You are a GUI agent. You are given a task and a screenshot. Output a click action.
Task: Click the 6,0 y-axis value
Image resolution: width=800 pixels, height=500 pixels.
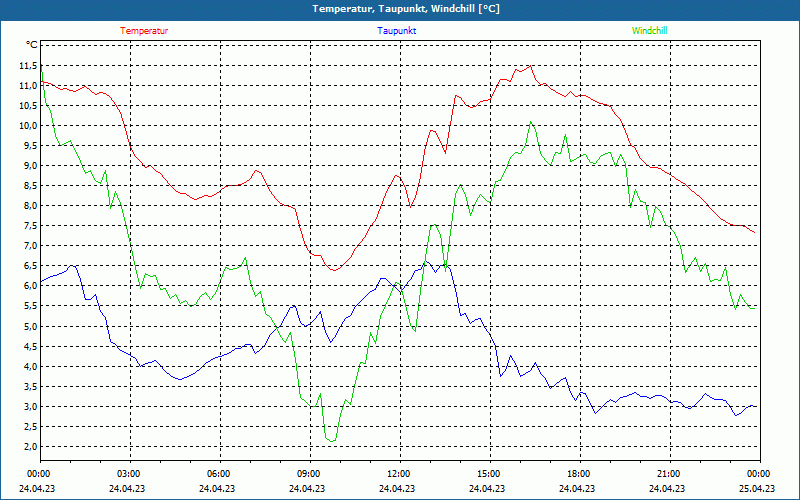click(x=31, y=286)
